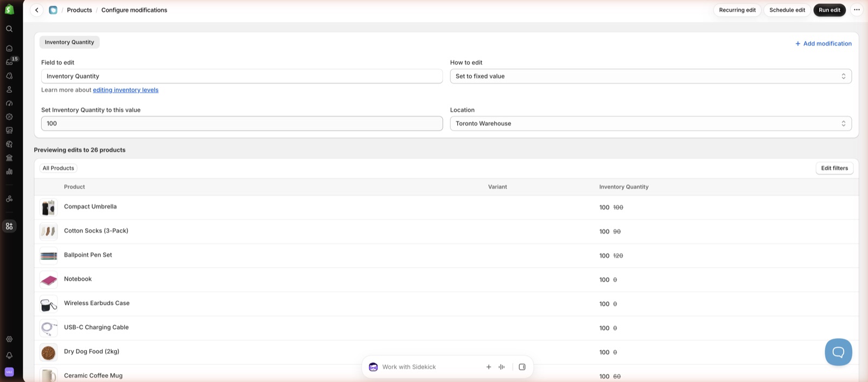
Task: Click the Inventory Quantity column header
Action: click(x=624, y=187)
